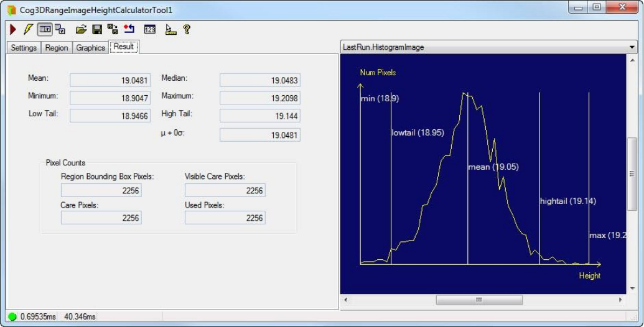Click the Maximum value field 19.2098
The height and width of the screenshot is (327, 644).
(260, 98)
